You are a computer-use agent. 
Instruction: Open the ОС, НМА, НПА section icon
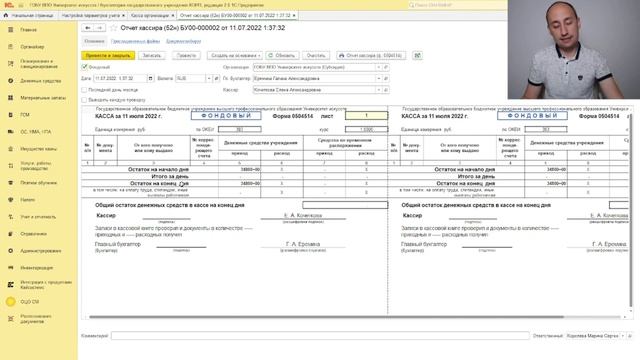(11, 132)
